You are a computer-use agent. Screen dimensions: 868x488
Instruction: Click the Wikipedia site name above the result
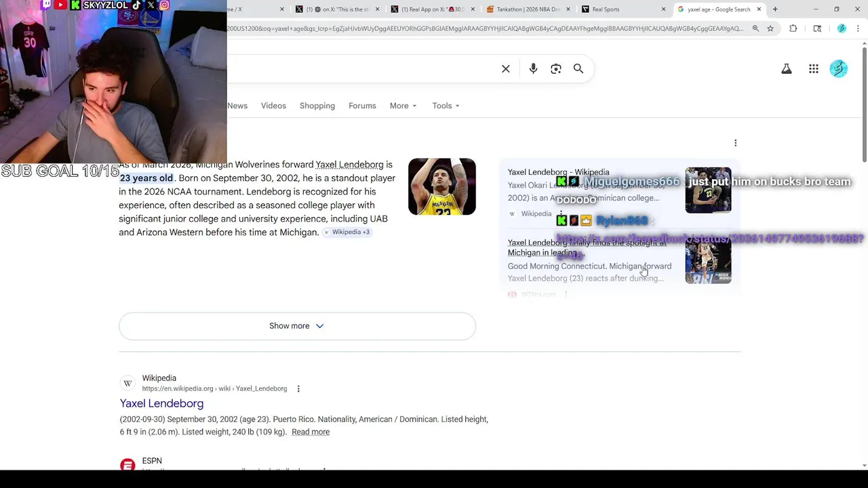click(159, 378)
